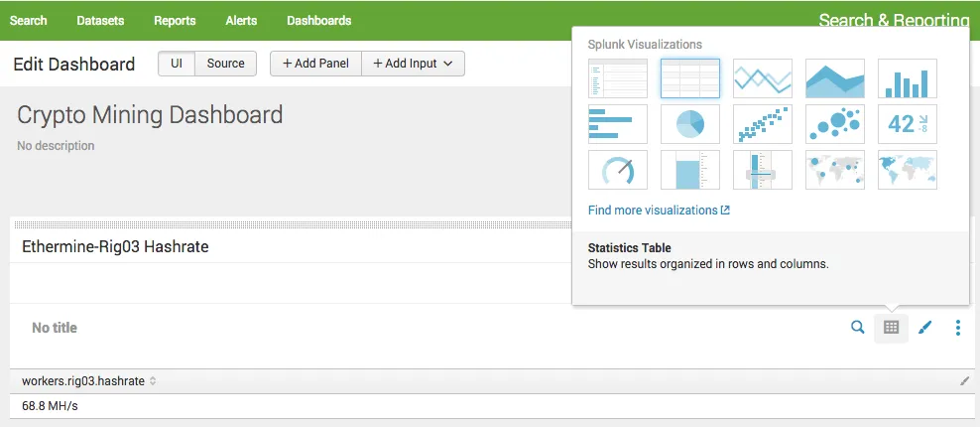Click the Add Panel button
Image resolution: width=980 pixels, height=427 pixels.
coord(315,64)
